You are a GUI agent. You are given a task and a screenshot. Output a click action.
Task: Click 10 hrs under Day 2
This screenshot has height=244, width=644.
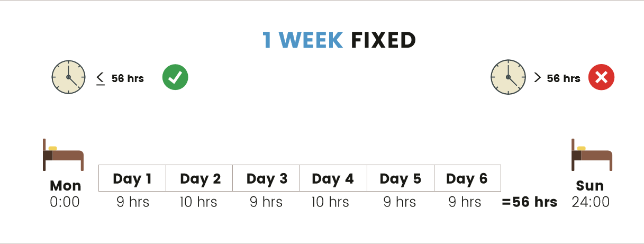(199, 202)
